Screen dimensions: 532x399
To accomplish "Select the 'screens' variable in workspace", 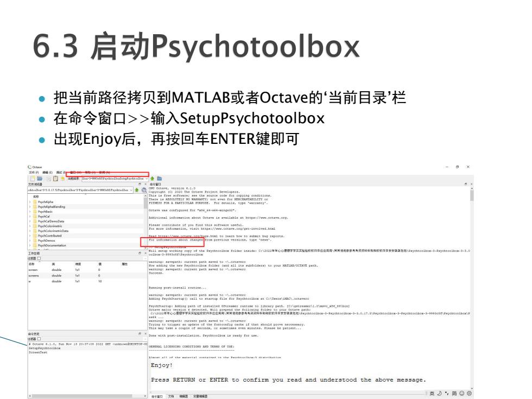I will (34, 276).
